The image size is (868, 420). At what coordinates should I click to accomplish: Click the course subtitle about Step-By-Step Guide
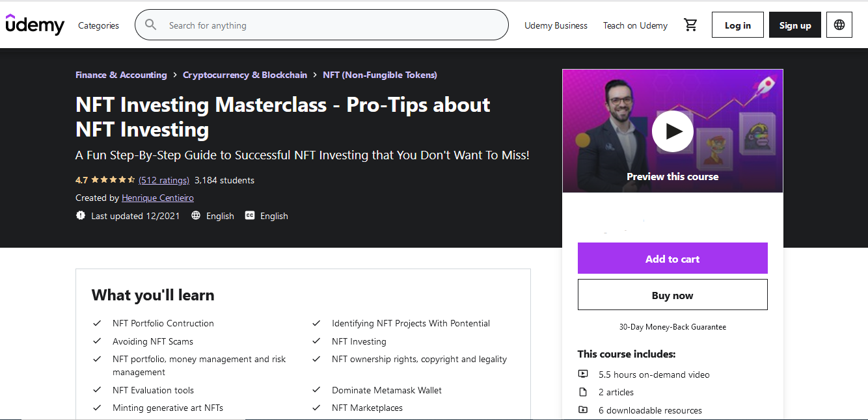[303, 155]
